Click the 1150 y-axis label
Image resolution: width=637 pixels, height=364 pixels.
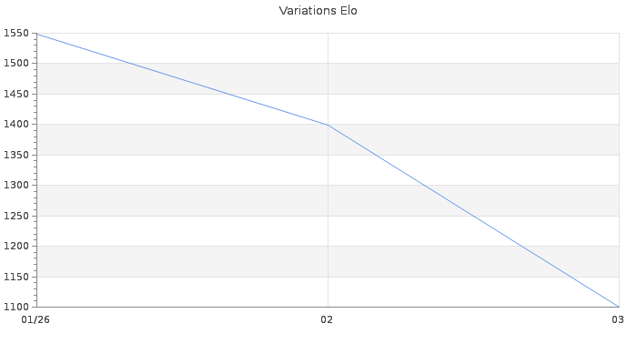click(15, 278)
